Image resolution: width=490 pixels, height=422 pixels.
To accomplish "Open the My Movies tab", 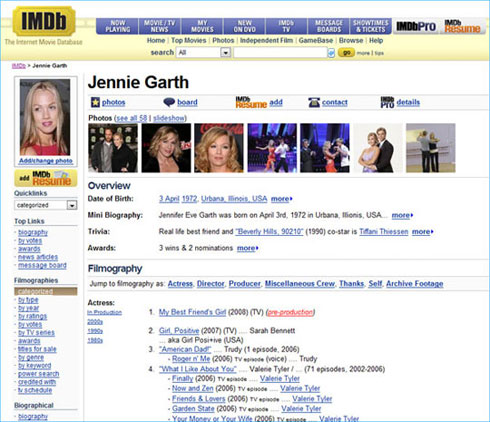I will (x=202, y=26).
